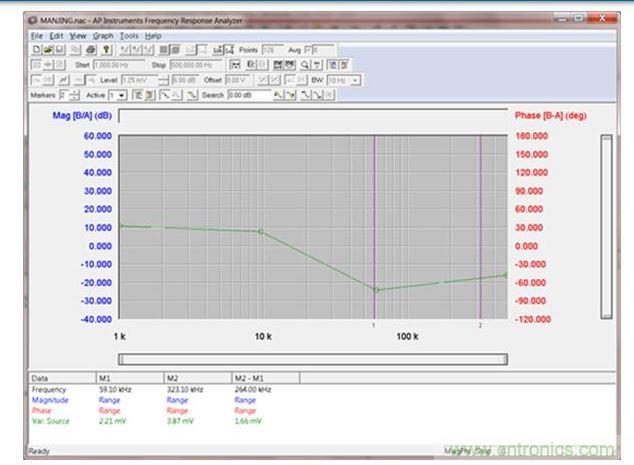This screenshot has width=634, height=465.
Task: Click the vertical scrollbar right of graph
Action: [x=605, y=227]
